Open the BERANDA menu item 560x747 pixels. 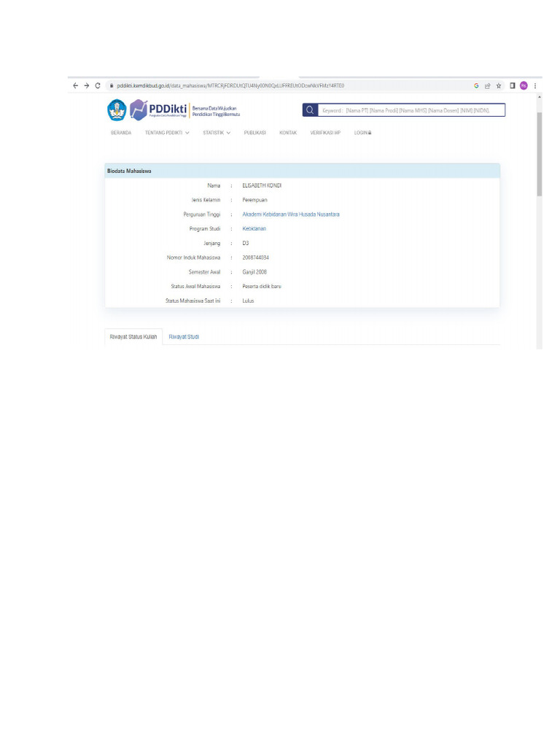point(121,133)
